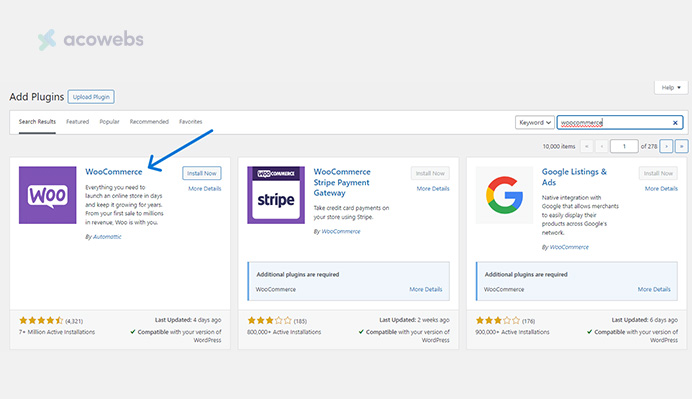Viewport: 692px width, 399px height.
Task: Go to next page of plugin results
Action: (x=666, y=146)
